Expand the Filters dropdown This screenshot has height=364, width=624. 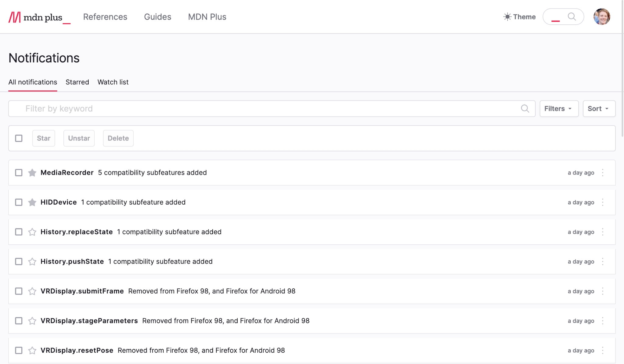point(558,109)
